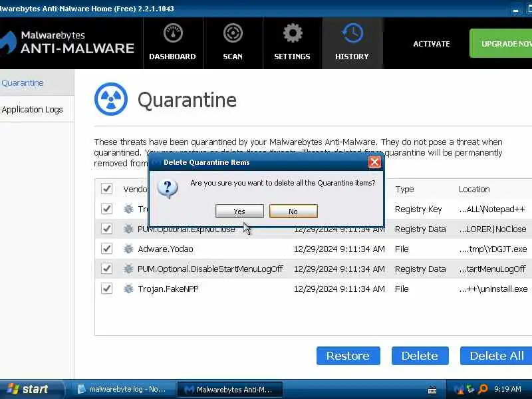Uncheck the Trojan.FakeNPP file row checkbox
532x399 pixels.
pos(106,289)
